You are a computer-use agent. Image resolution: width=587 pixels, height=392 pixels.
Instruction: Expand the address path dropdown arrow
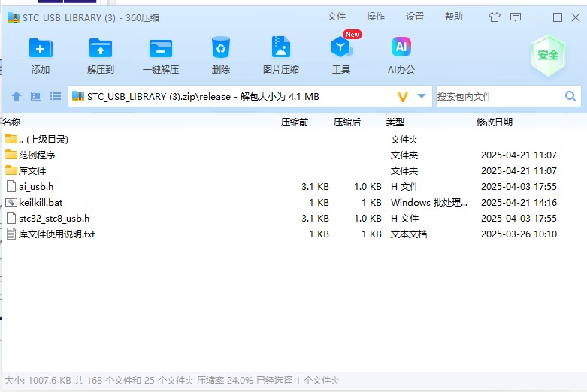422,96
